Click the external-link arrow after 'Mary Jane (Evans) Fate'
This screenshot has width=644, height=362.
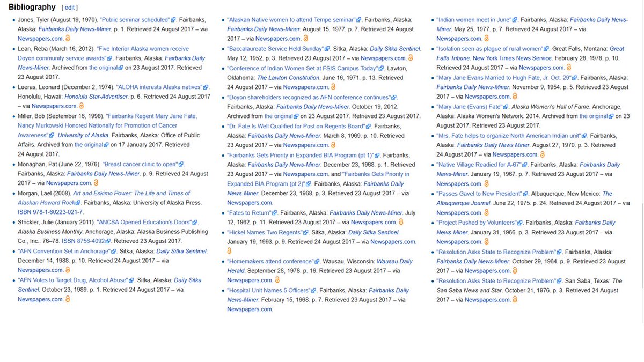[x=506, y=107]
